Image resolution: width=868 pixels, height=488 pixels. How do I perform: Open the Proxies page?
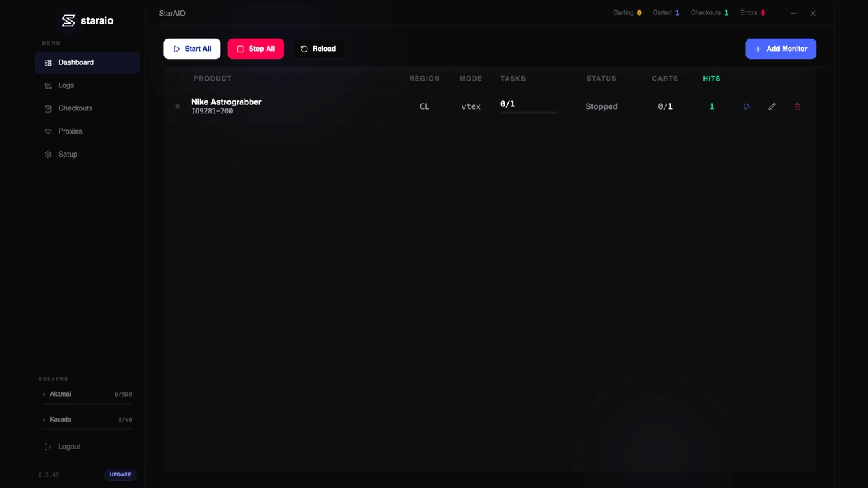tap(87, 131)
